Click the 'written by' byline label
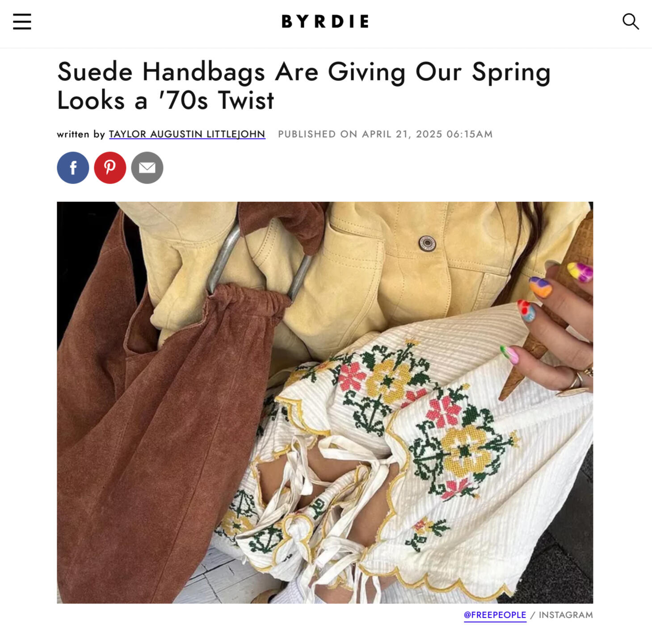The height and width of the screenshot is (644, 652). tap(81, 134)
